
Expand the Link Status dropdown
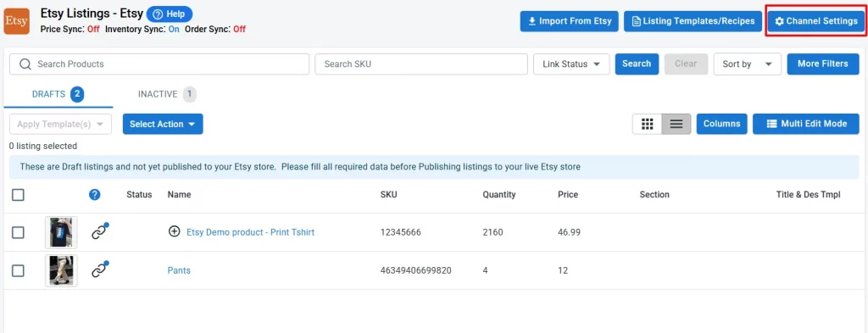coord(571,64)
